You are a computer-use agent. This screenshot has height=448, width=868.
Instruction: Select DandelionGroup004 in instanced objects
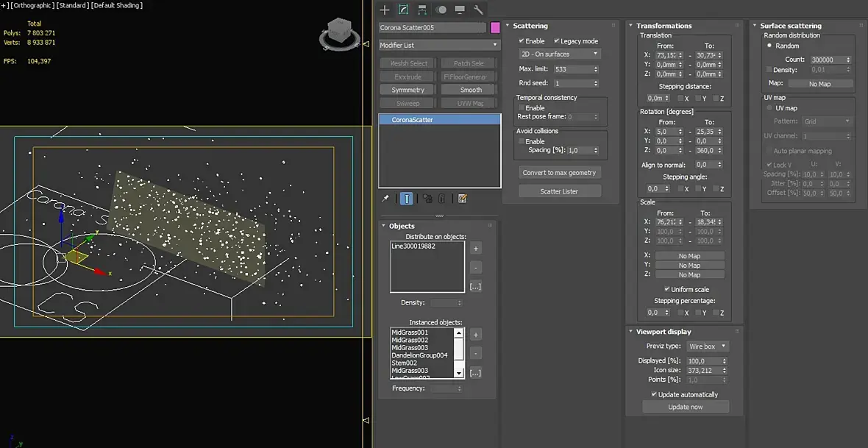419,355
